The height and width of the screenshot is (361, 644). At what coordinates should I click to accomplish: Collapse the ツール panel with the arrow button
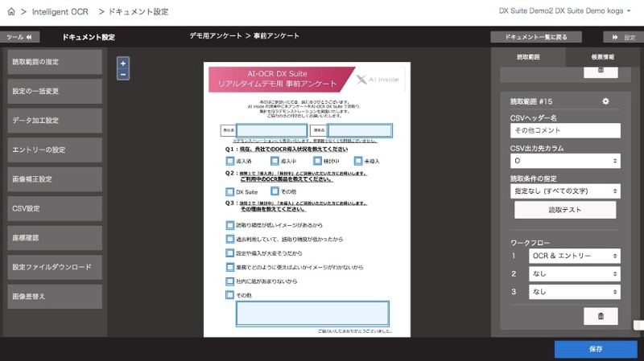pyautogui.click(x=22, y=37)
